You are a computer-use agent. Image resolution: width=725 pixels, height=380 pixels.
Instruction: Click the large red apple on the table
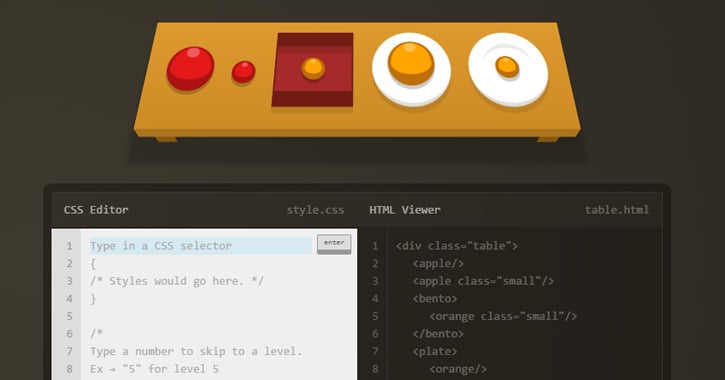coord(190,68)
